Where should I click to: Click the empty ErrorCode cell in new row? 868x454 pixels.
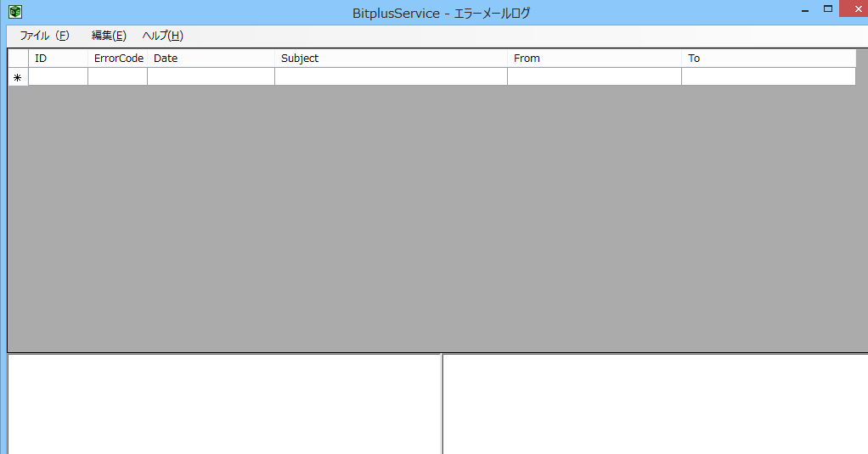(x=118, y=77)
